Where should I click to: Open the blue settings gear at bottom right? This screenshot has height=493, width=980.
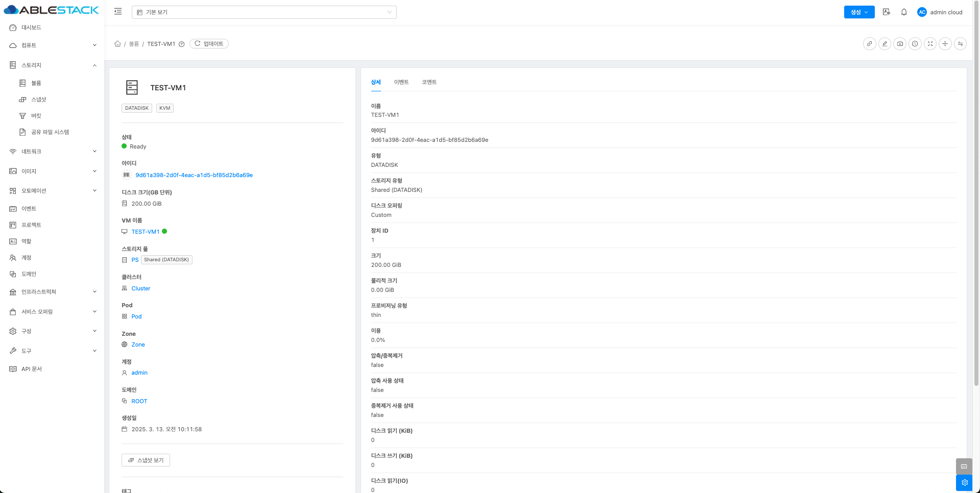(964, 482)
